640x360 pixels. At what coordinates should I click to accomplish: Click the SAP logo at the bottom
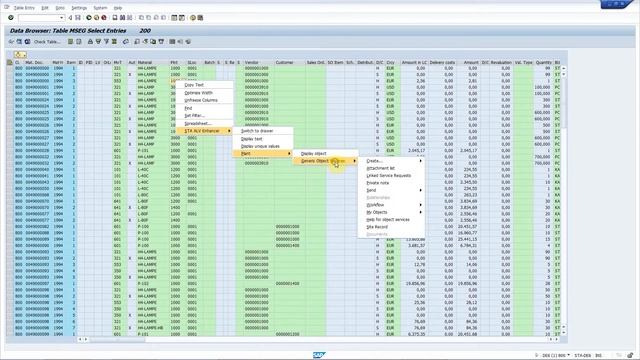[x=319, y=355]
